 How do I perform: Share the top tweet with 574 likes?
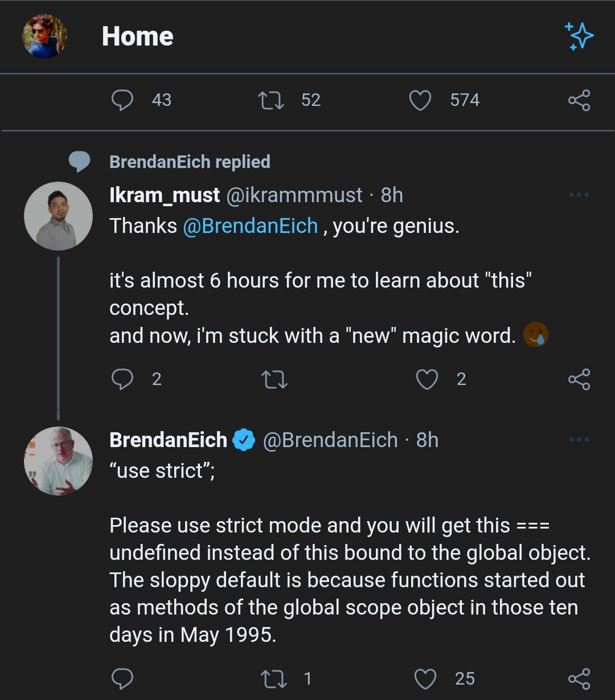pyautogui.click(x=579, y=100)
